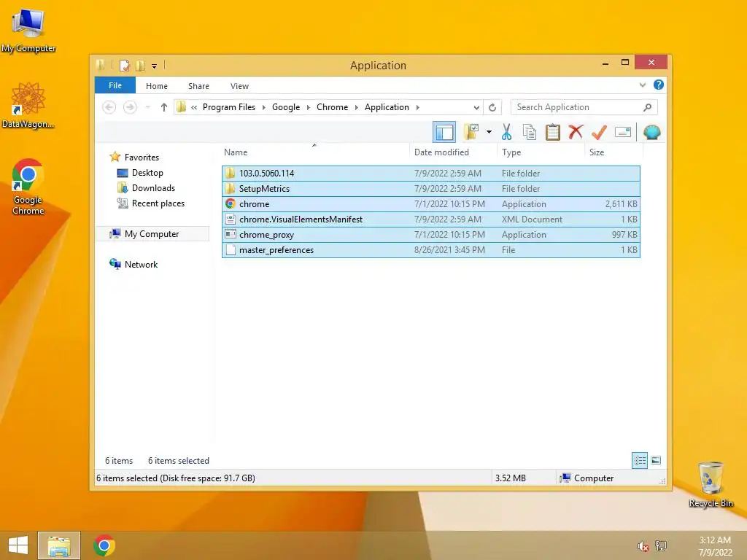Click the rename card icon in toolbar

pos(623,132)
